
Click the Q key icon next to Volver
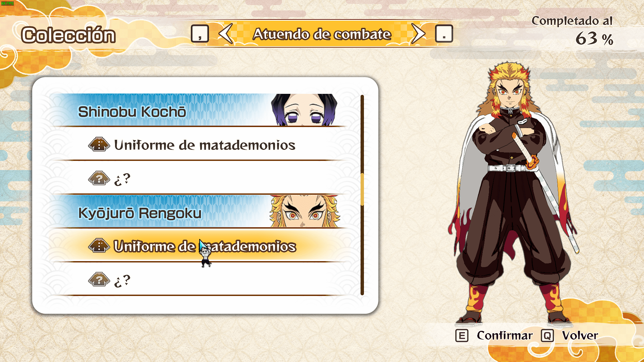(547, 336)
